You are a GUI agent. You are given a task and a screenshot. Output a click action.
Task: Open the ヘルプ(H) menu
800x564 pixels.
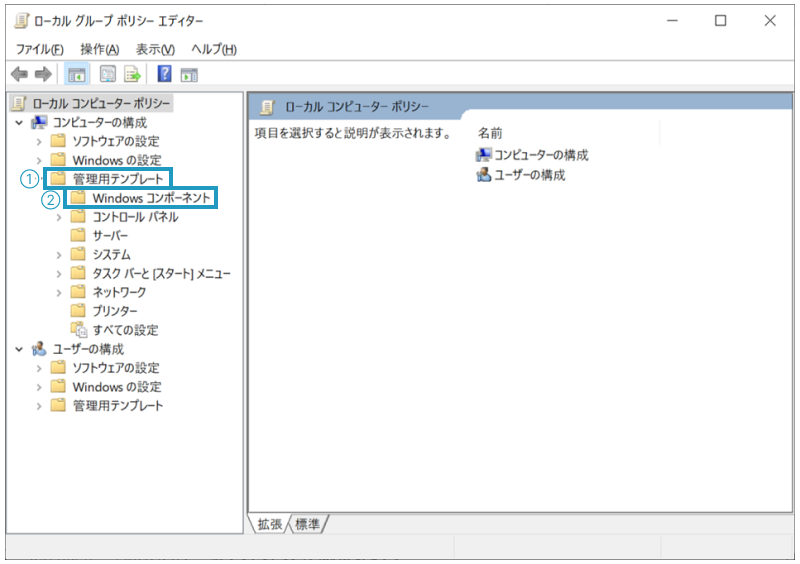214,49
